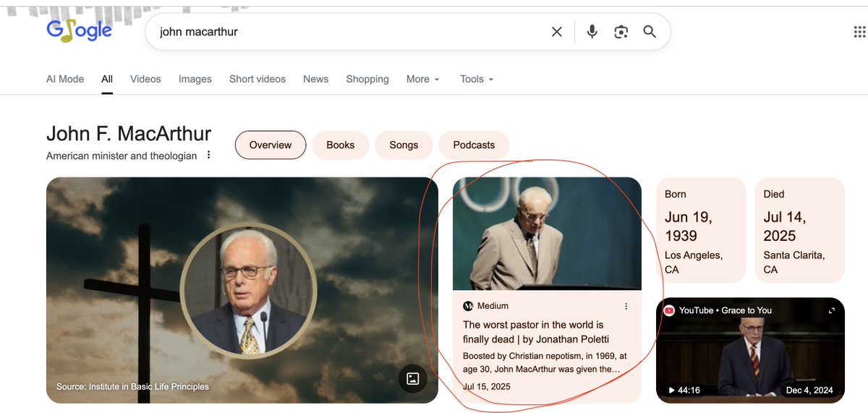This screenshot has width=868, height=413.
Task: Open the Google apps grid icon
Action: click(x=860, y=32)
